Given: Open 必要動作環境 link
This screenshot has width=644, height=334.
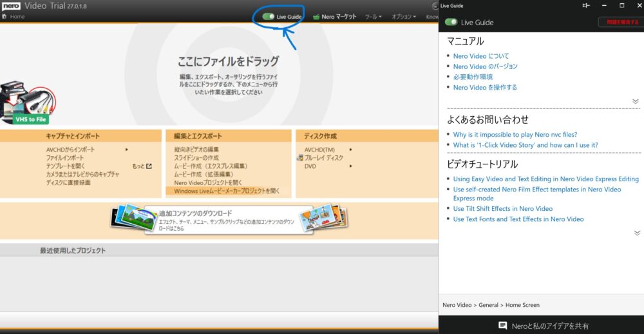Looking at the screenshot, I should (473, 77).
